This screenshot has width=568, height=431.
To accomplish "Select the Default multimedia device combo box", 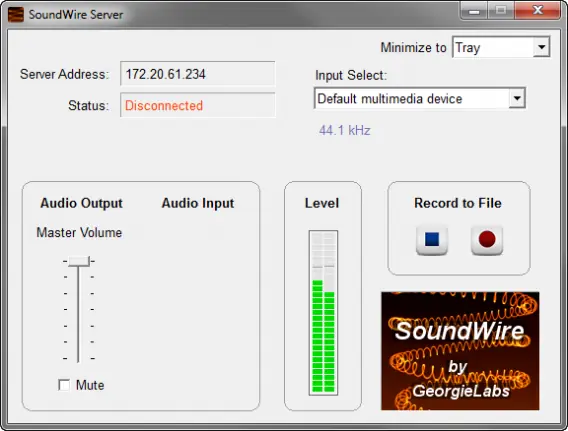I will coord(420,98).
